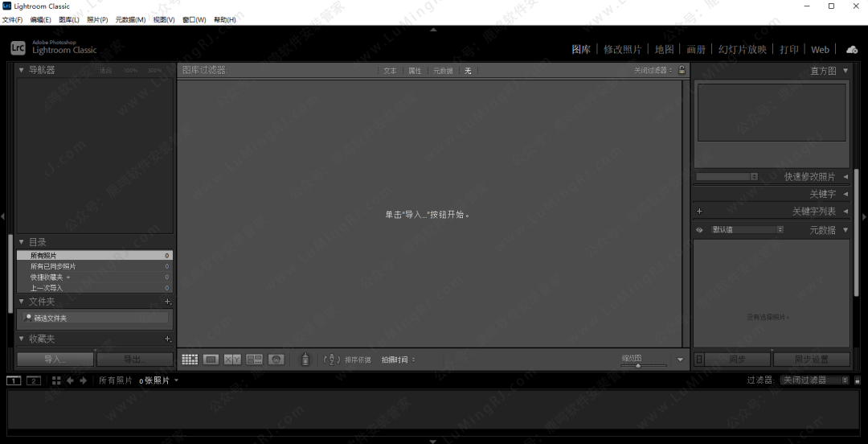Switch to Web module
This screenshot has height=444, width=868.
[821, 49]
